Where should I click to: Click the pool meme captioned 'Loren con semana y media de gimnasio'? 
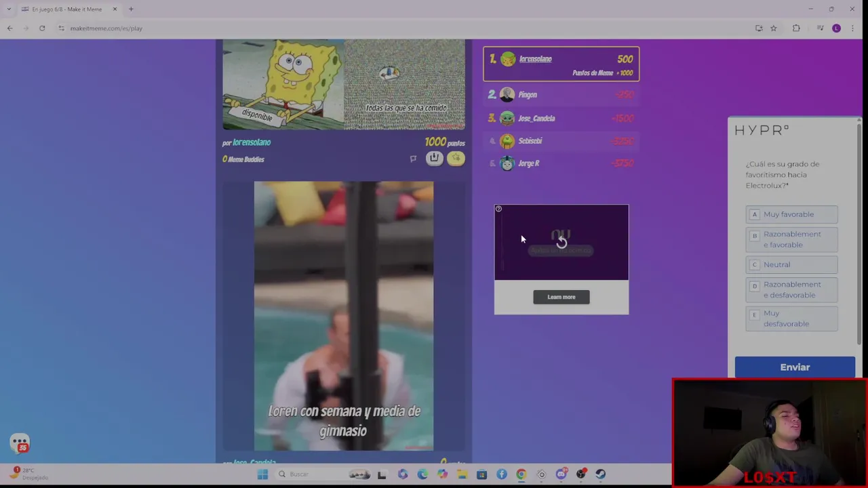click(344, 316)
